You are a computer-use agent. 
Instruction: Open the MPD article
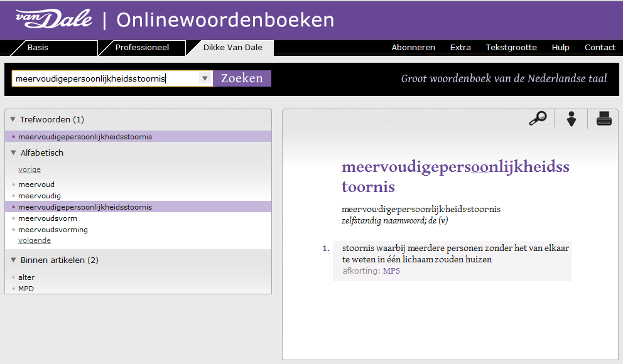click(26, 289)
